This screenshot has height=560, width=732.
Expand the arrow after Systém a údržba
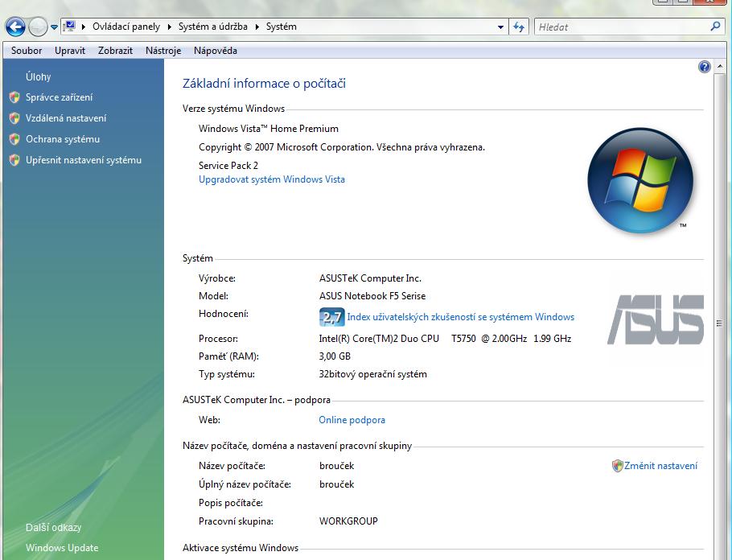coord(257,27)
